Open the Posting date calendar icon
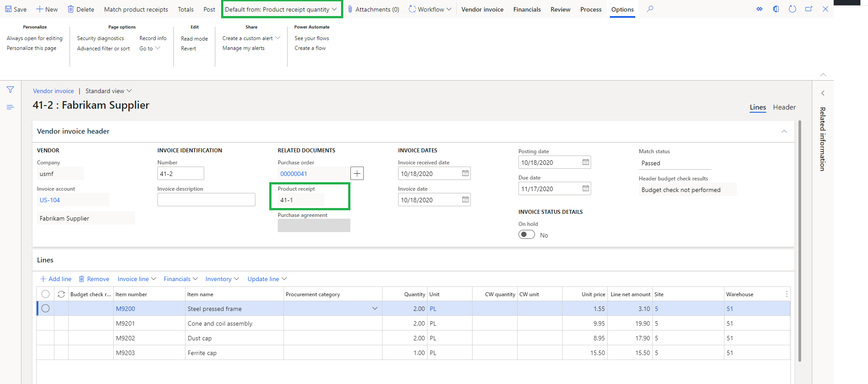Image resolution: width=868 pixels, height=384 pixels. tap(585, 162)
